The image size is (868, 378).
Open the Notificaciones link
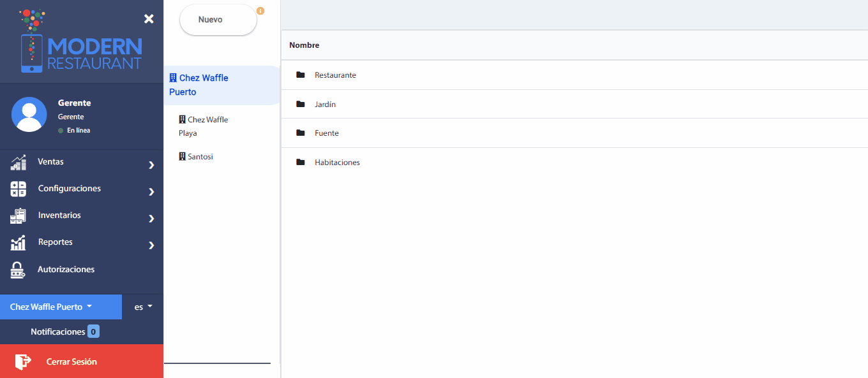tap(58, 331)
